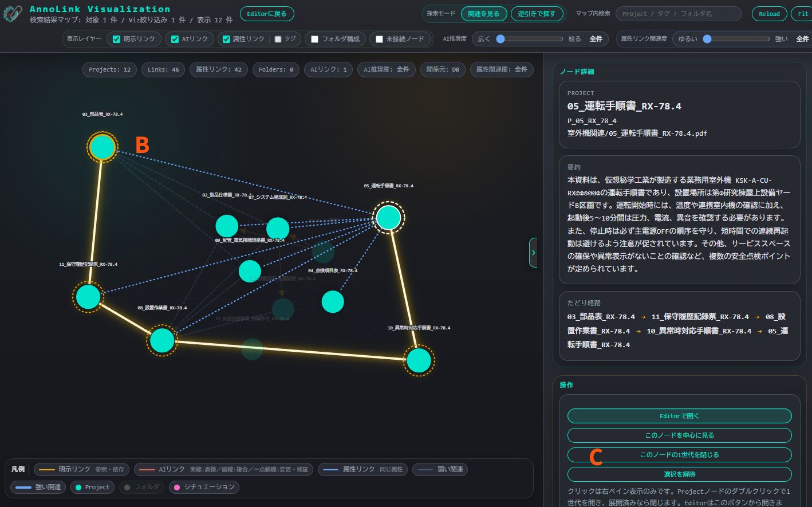Switch exploration mode to 逆引きで探す

tap(537, 14)
